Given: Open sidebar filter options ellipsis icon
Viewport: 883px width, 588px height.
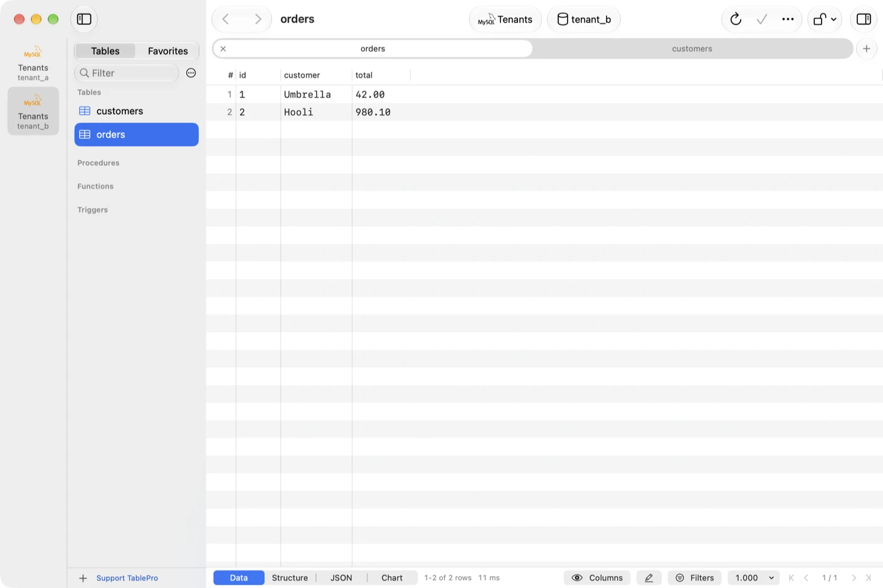Looking at the screenshot, I should pyautogui.click(x=191, y=73).
